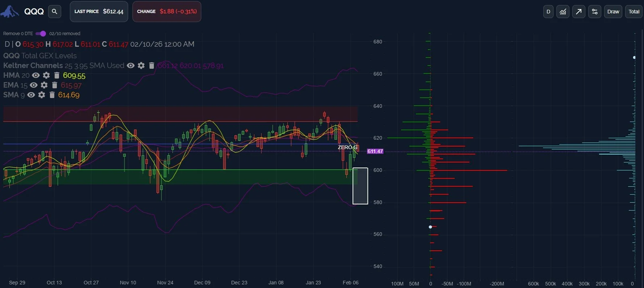Hide the Keltner Channels indicator
This screenshot has width=644, height=288.
pyautogui.click(x=131, y=65)
